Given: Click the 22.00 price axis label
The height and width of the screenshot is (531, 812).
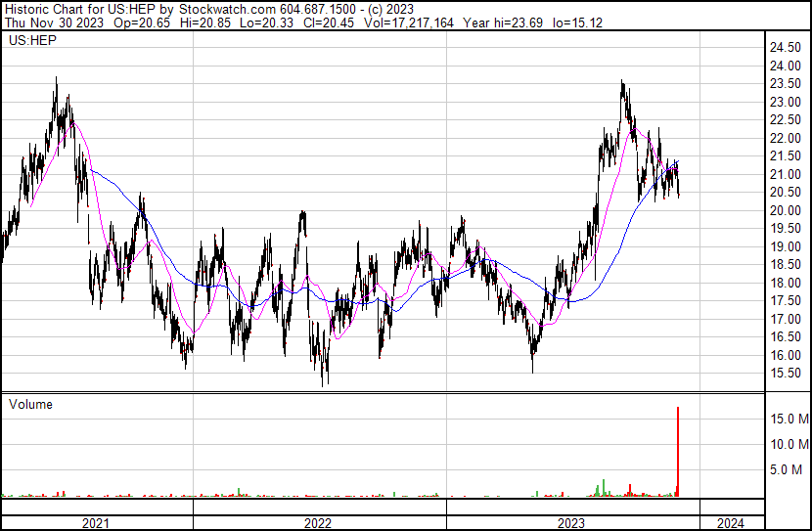Looking at the screenshot, I should [x=786, y=138].
